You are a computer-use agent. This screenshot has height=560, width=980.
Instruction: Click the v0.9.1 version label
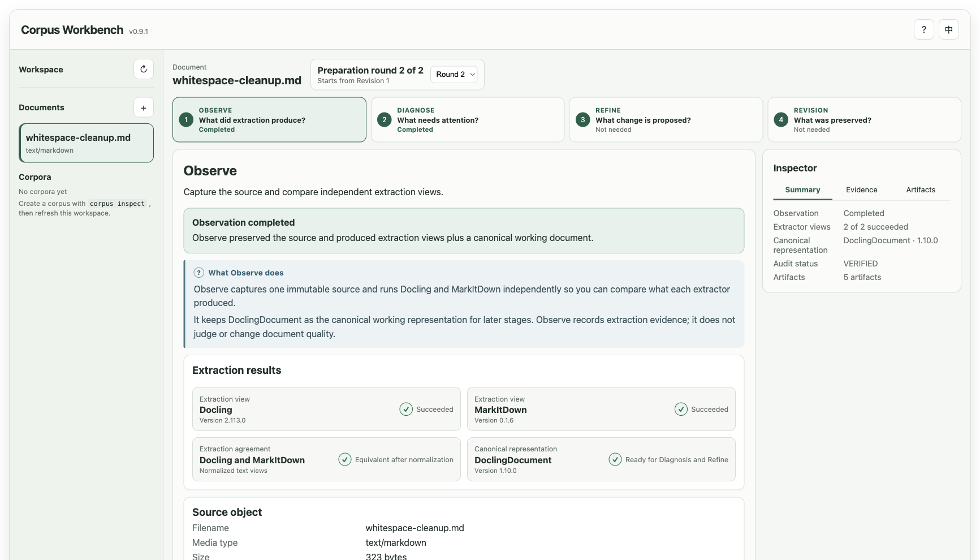point(139,32)
